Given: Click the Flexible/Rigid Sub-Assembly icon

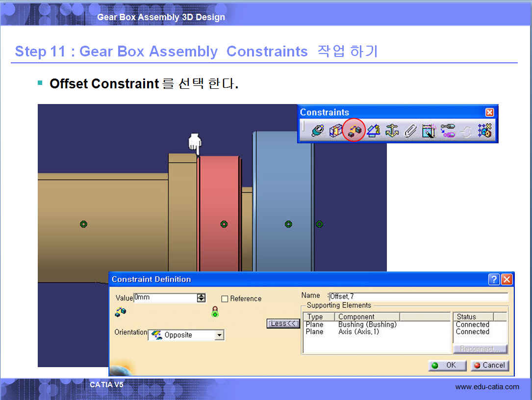Looking at the screenshot, I should point(448,131).
